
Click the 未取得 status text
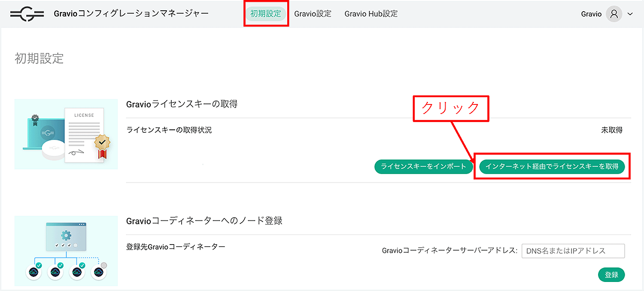point(612,130)
